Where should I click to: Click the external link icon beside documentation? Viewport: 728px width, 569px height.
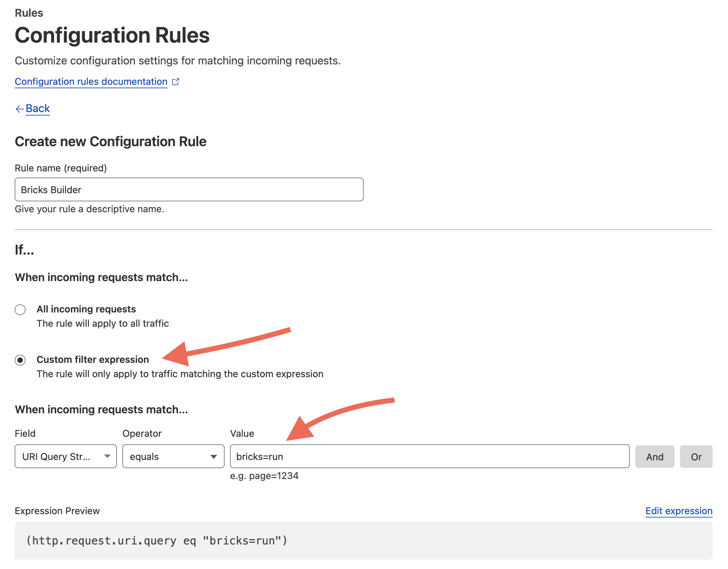[176, 82]
